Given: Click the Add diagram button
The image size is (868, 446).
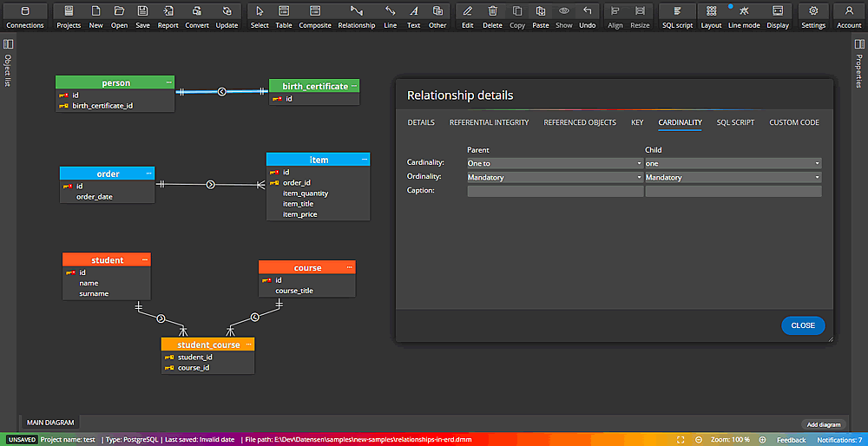Looking at the screenshot, I should pyautogui.click(x=824, y=424).
